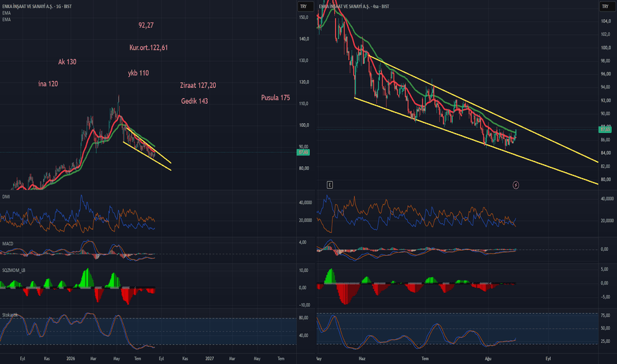Viewport: 617px width, 364px height.
Task: Click the green 87,65 price label on the daily chart axis
Action: [303, 152]
